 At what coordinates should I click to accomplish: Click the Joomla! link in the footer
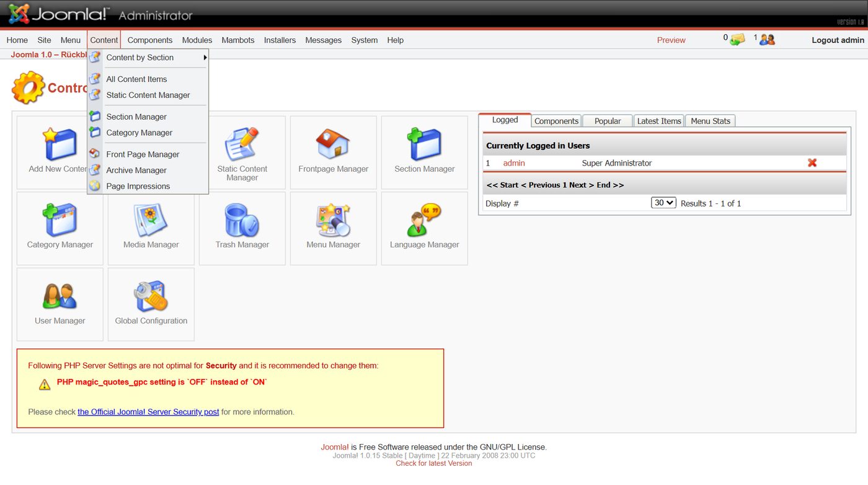coord(335,447)
